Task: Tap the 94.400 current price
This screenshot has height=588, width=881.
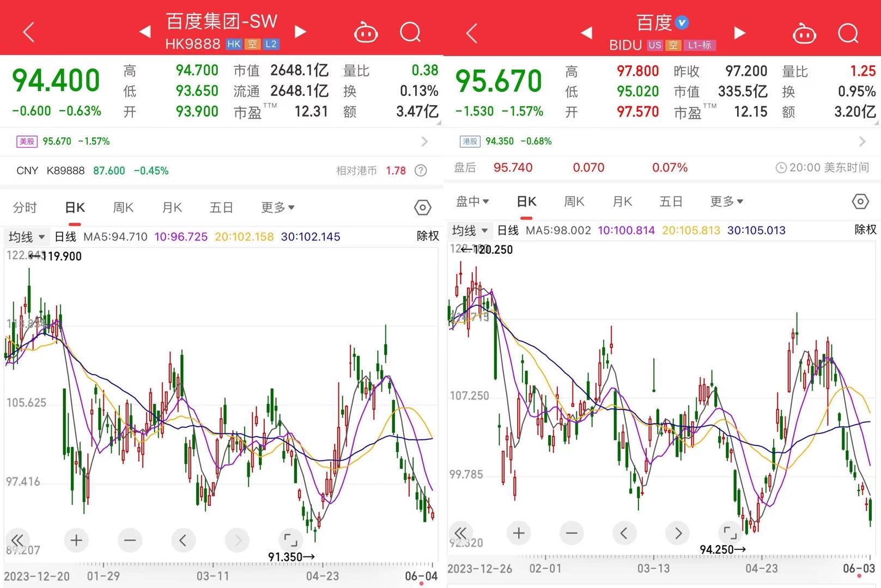Action: click(x=56, y=80)
